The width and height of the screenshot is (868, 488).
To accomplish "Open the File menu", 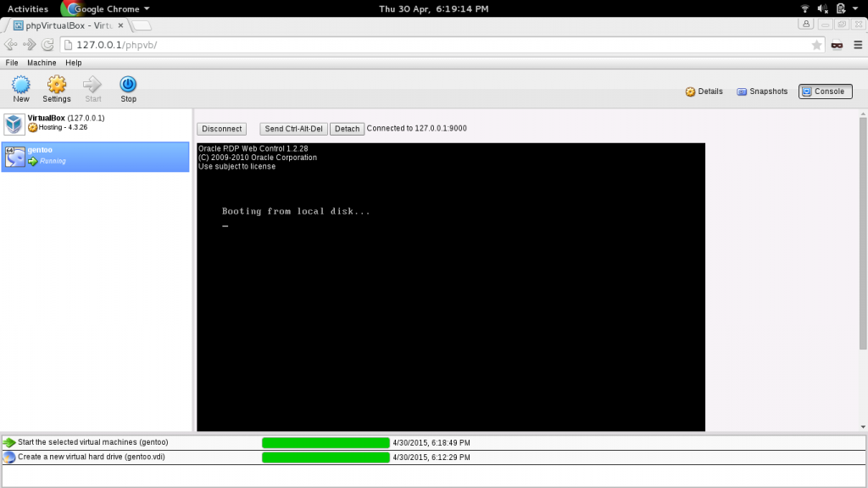I will [x=12, y=63].
